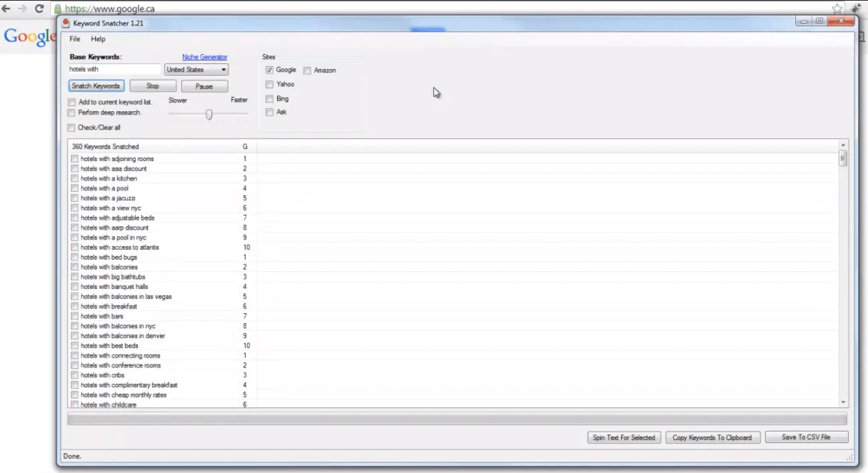Image resolution: width=868 pixels, height=473 pixels.
Task: Click the browser forward arrow icon
Action: click(22, 9)
